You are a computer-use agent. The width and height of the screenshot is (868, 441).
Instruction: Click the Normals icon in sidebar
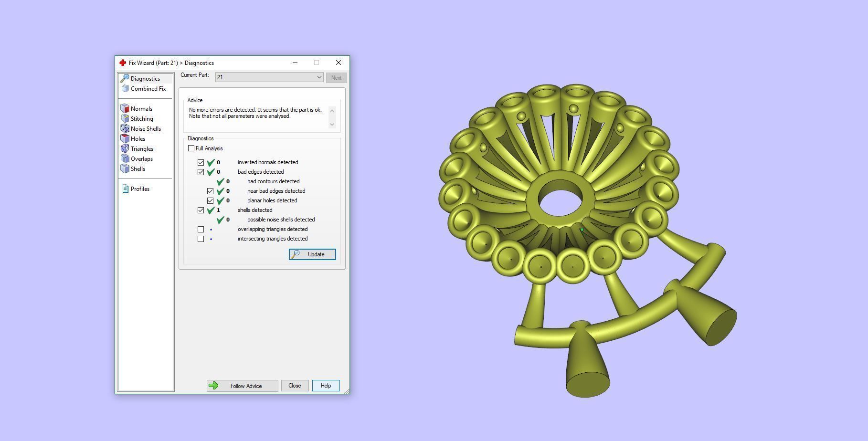125,108
